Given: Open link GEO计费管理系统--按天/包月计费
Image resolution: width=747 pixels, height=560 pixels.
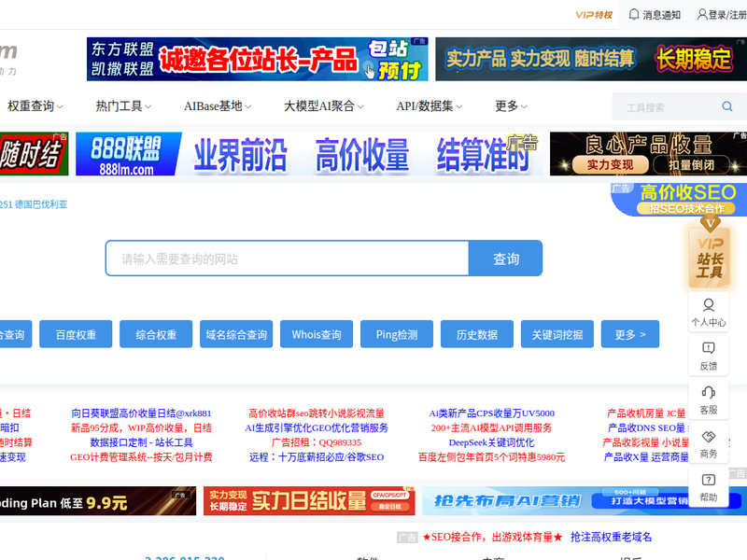Looking at the screenshot, I should point(141,457).
